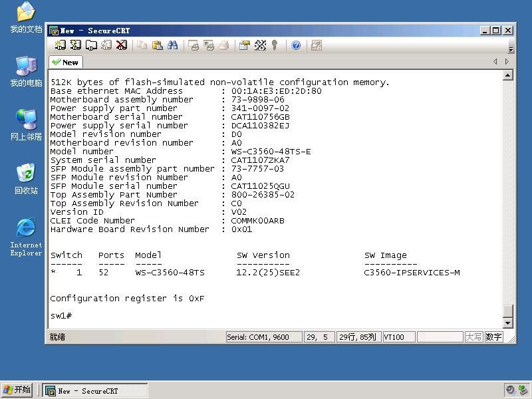Screen dimensions: 532x399
Task: Select Internet Explorer desktop icon
Action: (26, 237)
